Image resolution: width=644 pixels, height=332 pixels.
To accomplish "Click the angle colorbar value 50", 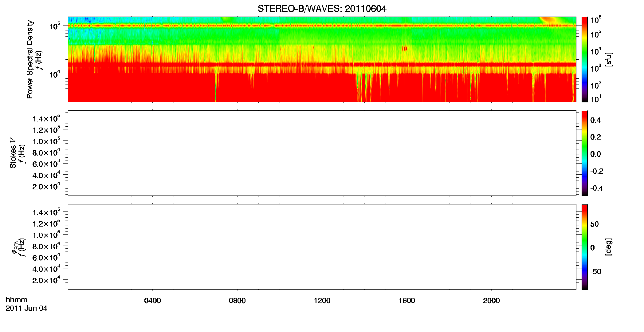I will click(595, 224).
